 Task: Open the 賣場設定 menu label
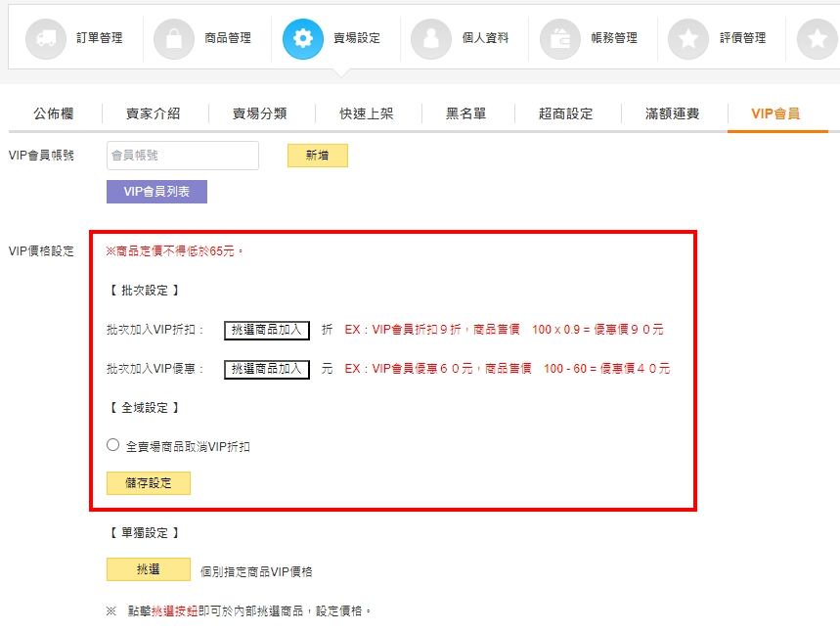[357, 38]
